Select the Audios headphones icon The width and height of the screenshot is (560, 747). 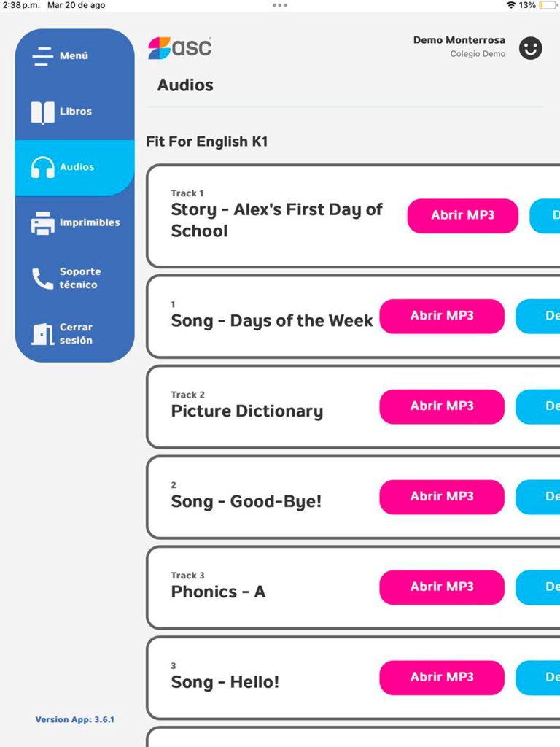[x=43, y=168]
